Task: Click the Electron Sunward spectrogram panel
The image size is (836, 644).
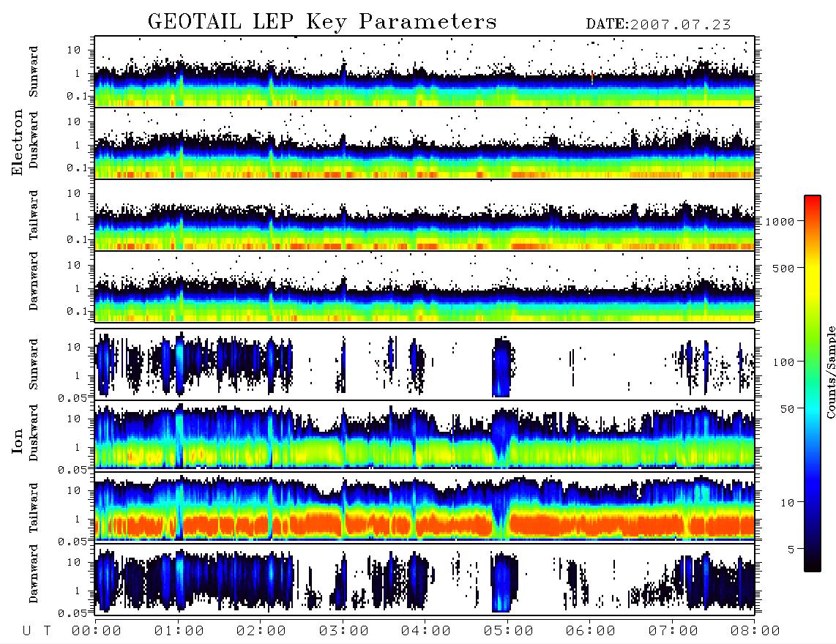Action: 425,72
